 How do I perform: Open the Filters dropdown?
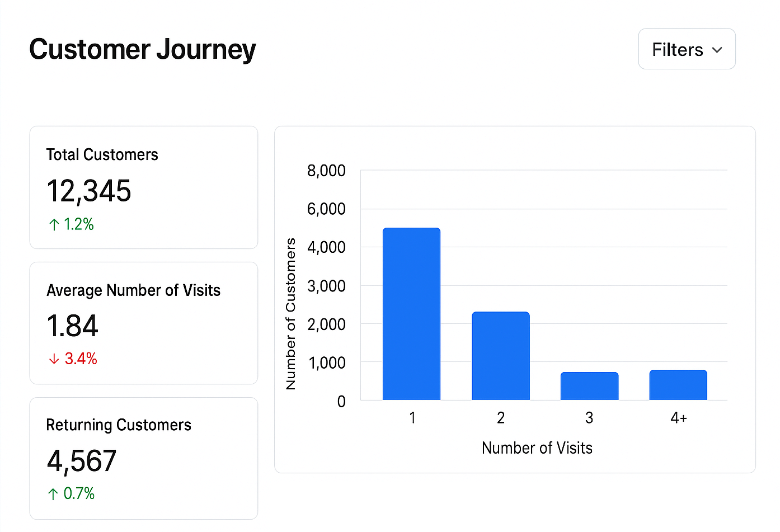(x=687, y=49)
